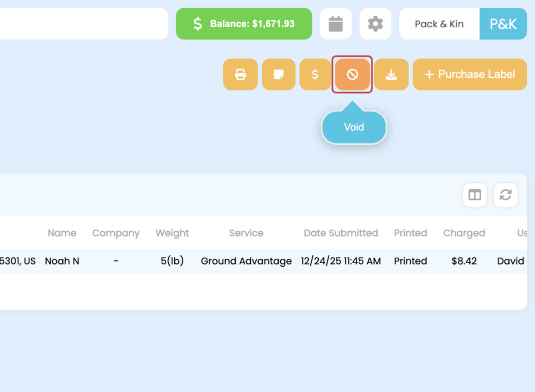Select the Noah N shipment row
535x392 pixels.
tap(62, 261)
